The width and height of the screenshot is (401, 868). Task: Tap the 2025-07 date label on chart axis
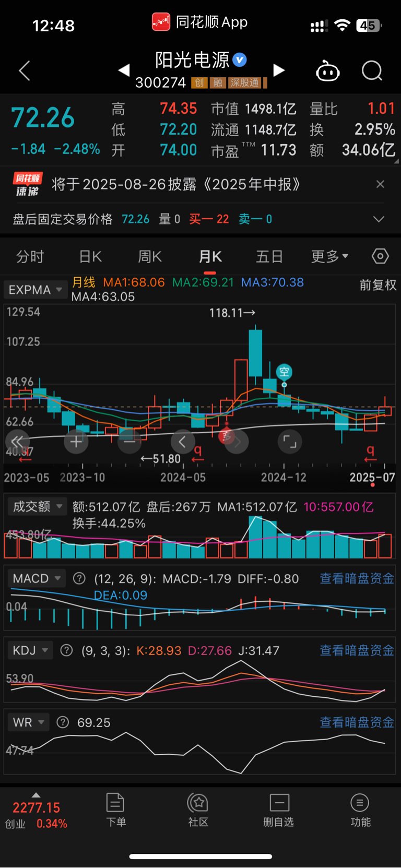pos(372,477)
